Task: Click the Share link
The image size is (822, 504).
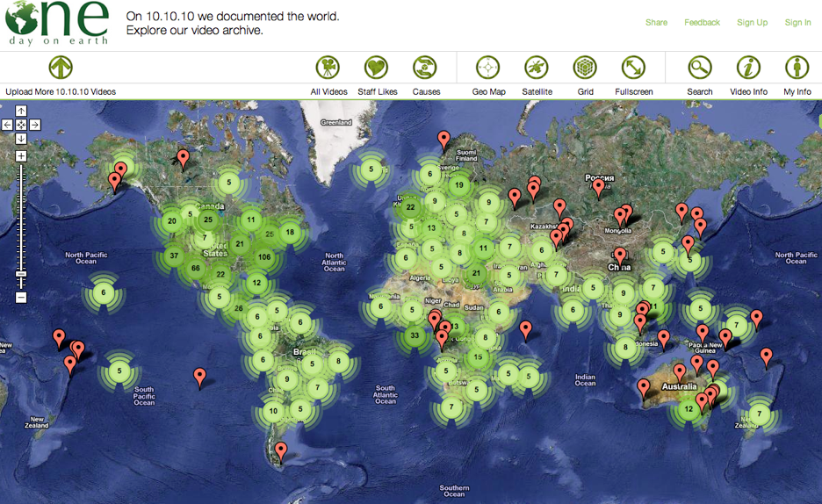Action: 656,23
